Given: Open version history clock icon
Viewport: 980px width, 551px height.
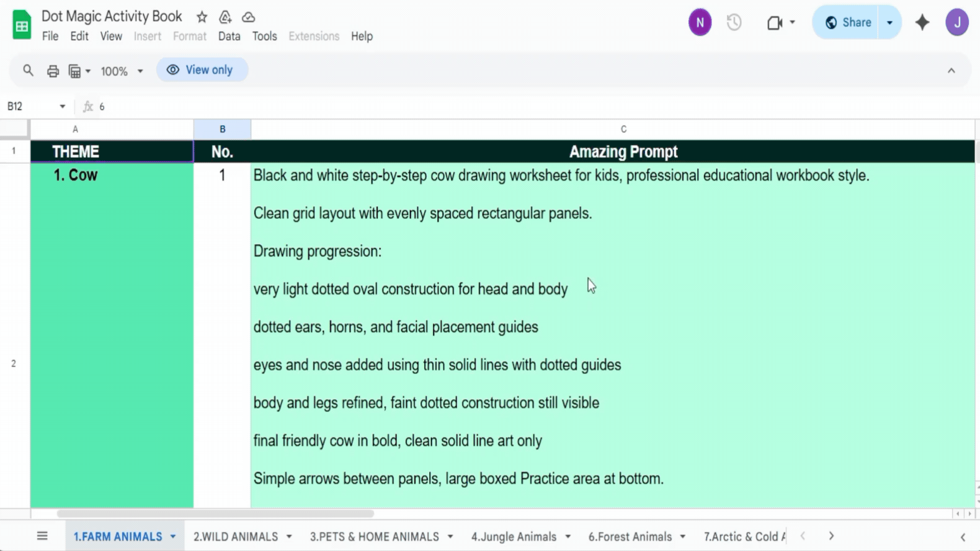Looking at the screenshot, I should click(734, 22).
